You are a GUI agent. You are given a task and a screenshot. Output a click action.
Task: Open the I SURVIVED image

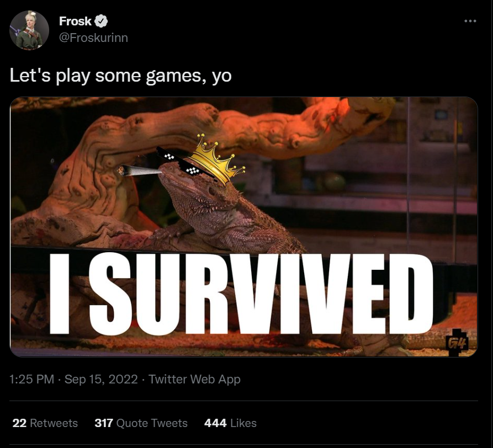point(243,227)
